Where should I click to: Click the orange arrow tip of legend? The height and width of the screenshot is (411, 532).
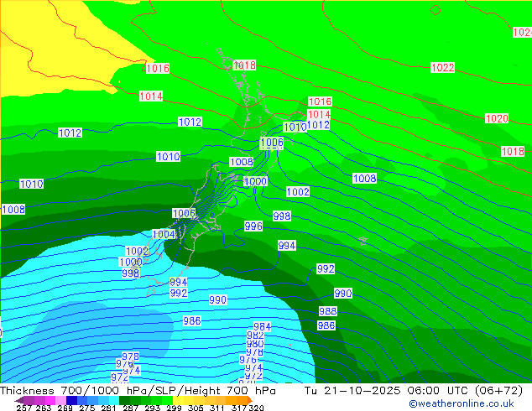click(x=250, y=400)
